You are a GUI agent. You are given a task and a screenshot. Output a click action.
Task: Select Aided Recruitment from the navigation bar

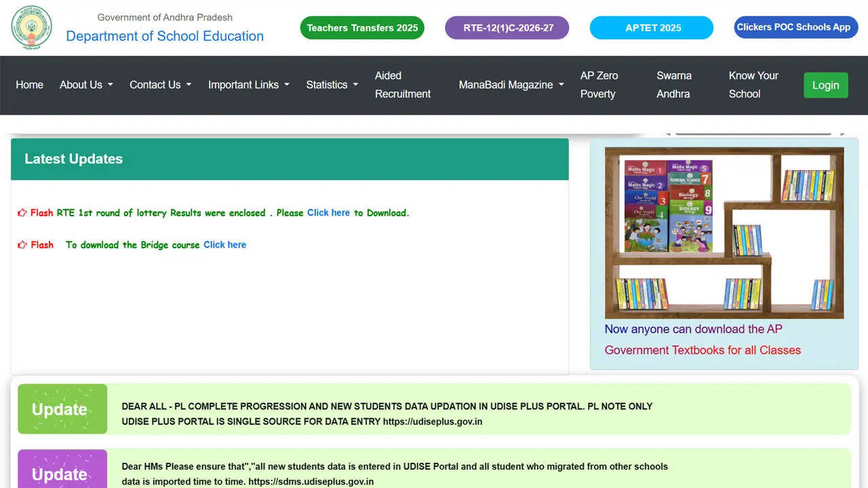click(x=403, y=85)
